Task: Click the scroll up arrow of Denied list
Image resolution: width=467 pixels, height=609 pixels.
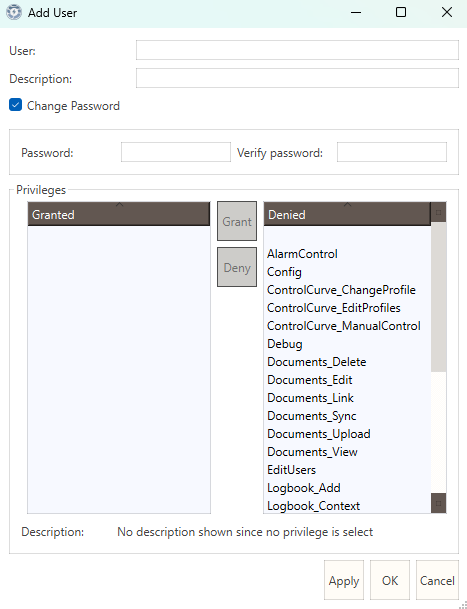Action: click(x=438, y=212)
